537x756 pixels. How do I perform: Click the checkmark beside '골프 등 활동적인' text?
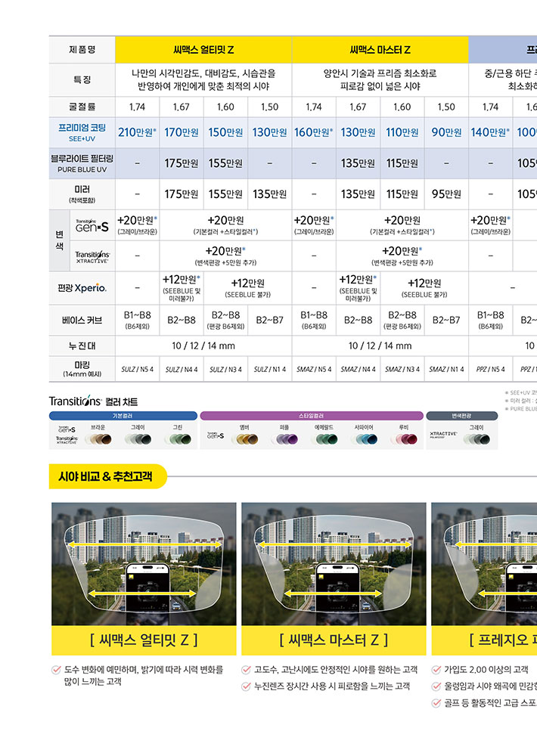(x=436, y=703)
